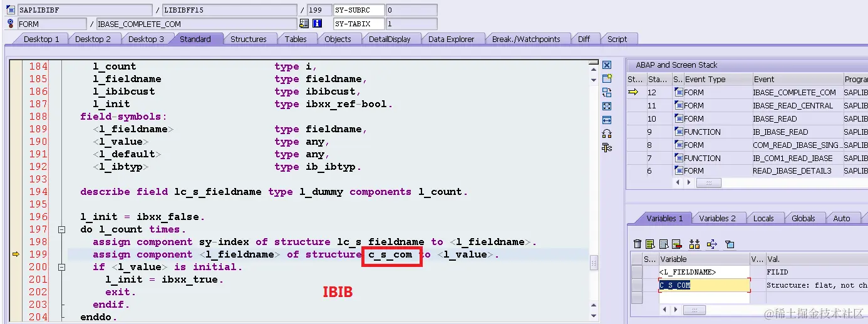Click row selector for C_S_COM variable
Screen dimensions: 868x324
pyautogui.click(x=636, y=285)
